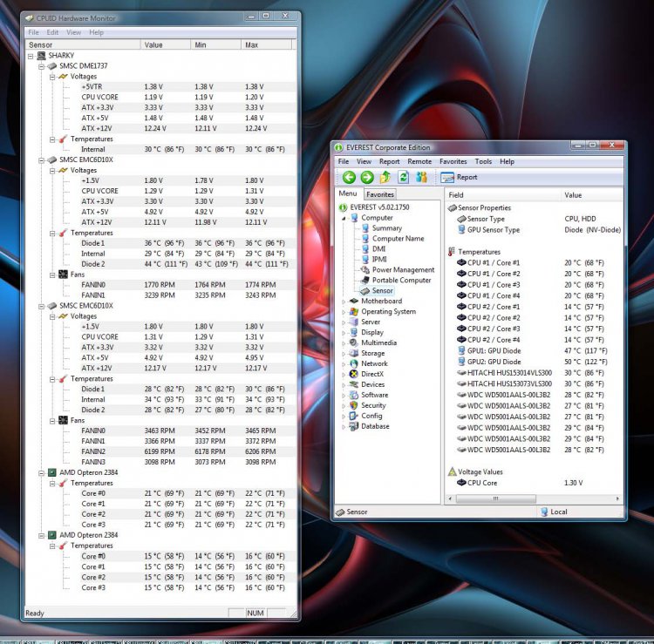Image resolution: width=654 pixels, height=644 pixels.
Task: Click the Storage icon in EVEREST tree
Action: click(354, 353)
